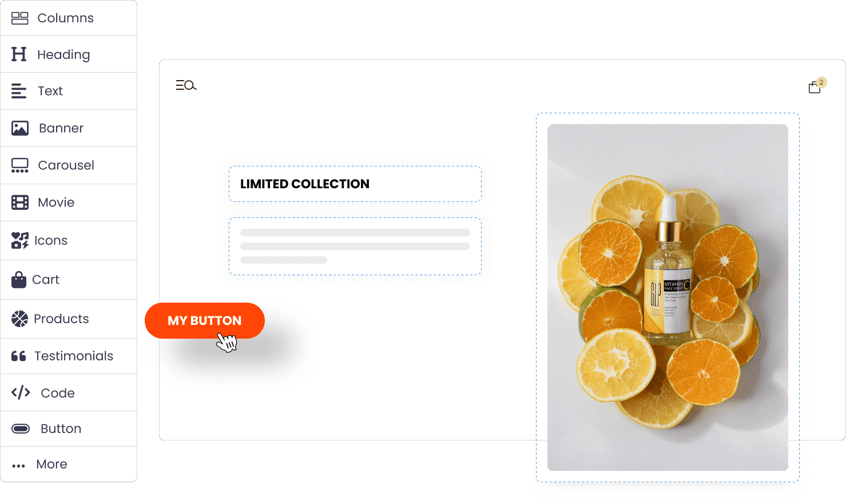Click the orange MY BUTTON button

coord(205,320)
